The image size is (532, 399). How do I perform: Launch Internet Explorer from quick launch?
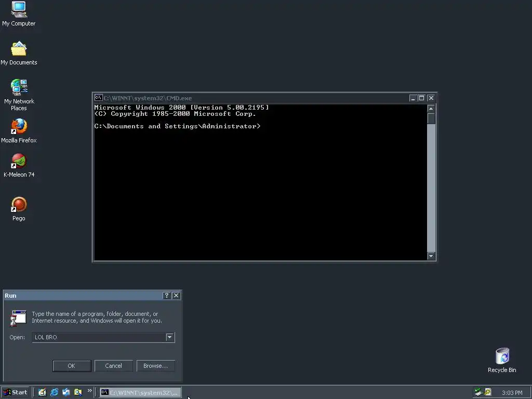point(54,392)
